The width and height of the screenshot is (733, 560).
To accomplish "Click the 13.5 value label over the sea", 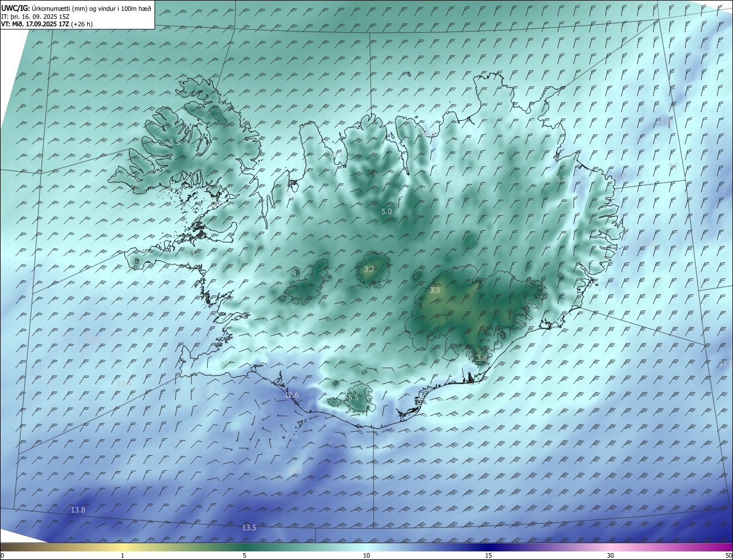I will [x=249, y=528].
